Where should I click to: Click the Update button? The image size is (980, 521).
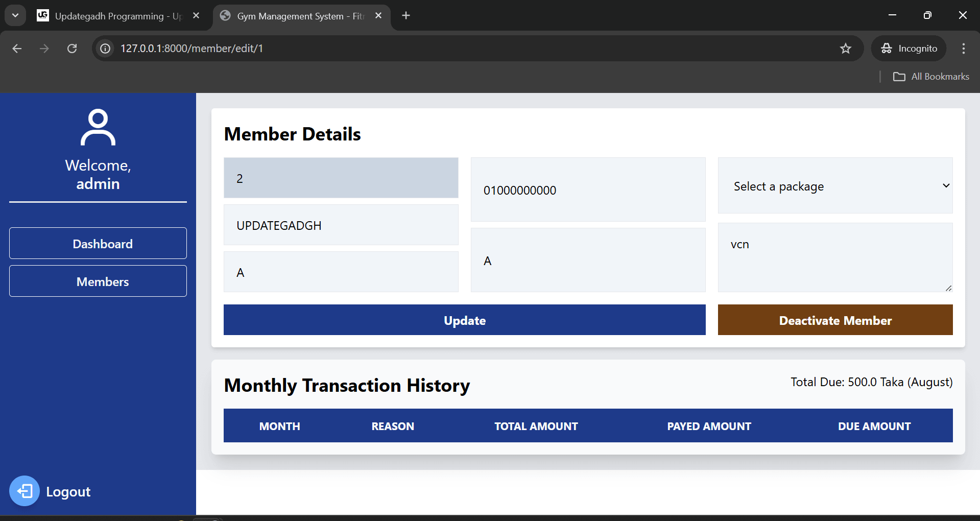pos(464,320)
